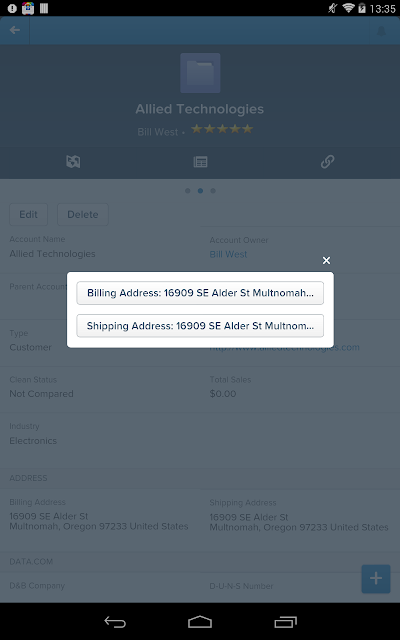Tap the blue plus action button
This screenshot has width=400, height=640.
[x=376, y=578]
